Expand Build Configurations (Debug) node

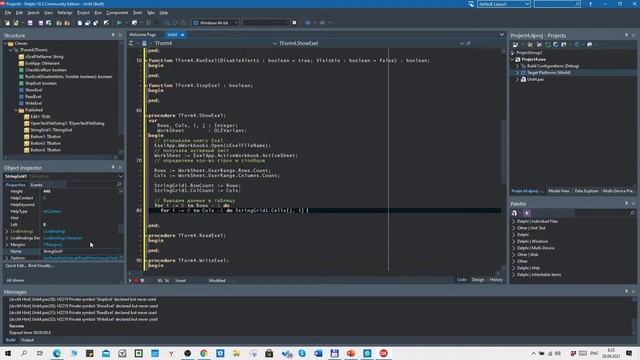(x=517, y=66)
